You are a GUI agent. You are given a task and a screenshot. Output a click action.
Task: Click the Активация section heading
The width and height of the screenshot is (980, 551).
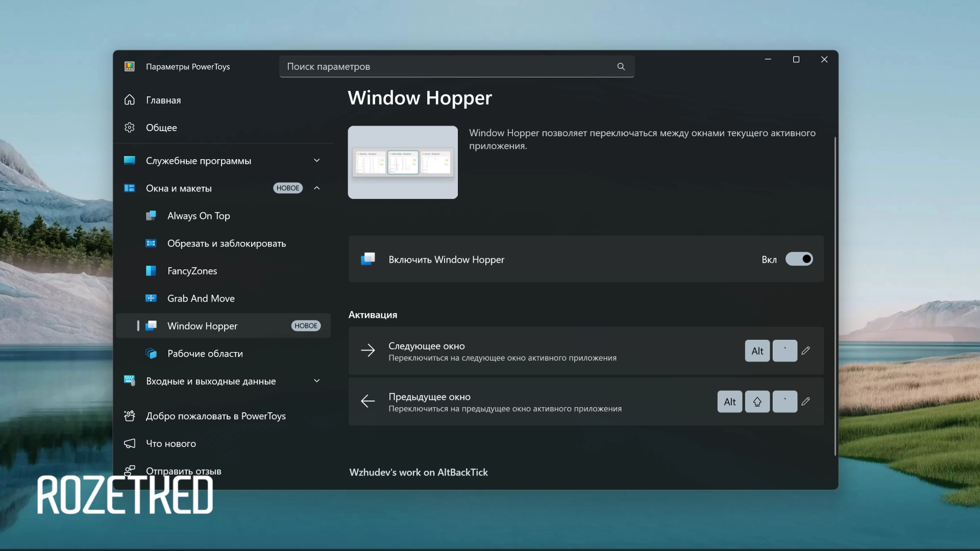click(x=373, y=315)
